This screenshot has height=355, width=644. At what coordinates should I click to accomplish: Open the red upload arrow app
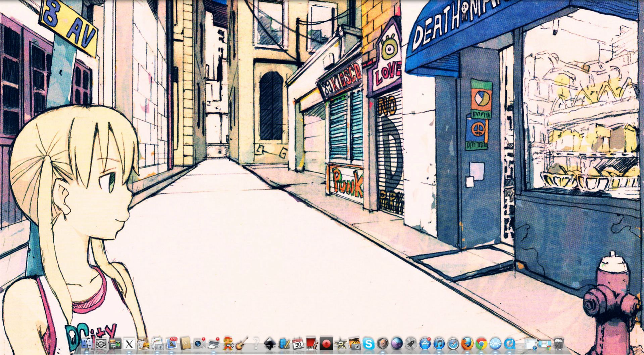326,344
